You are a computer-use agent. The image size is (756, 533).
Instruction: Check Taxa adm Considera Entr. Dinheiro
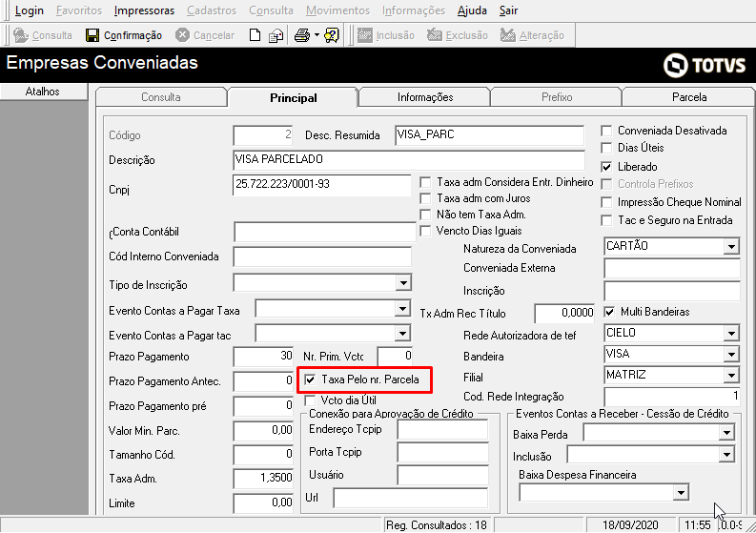[425, 182]
